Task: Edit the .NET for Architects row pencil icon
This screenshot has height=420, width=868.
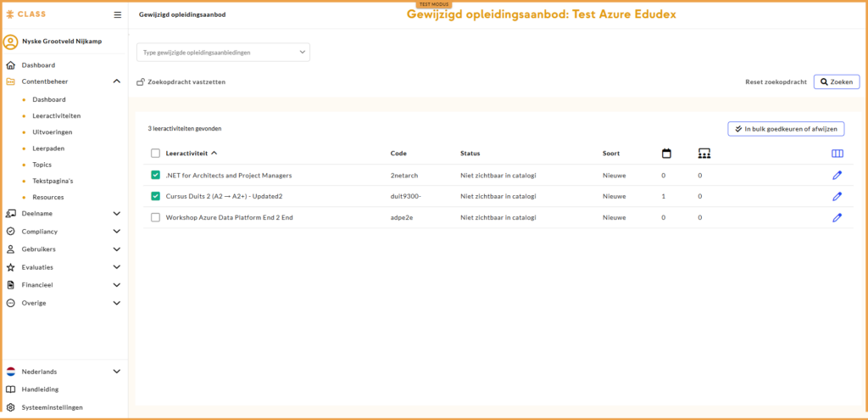Action: 837,175
